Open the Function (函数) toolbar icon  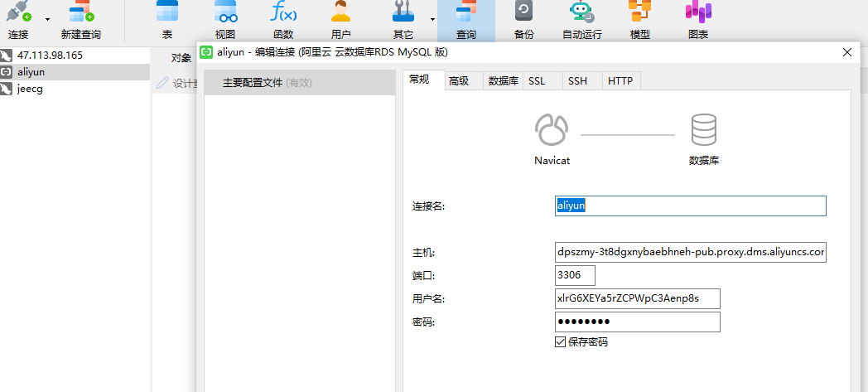click(283, 11)
